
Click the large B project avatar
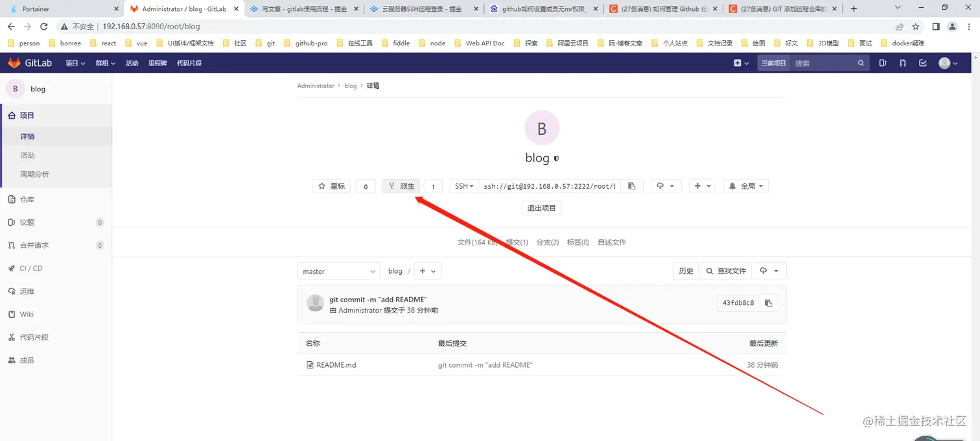click(541, 128)
